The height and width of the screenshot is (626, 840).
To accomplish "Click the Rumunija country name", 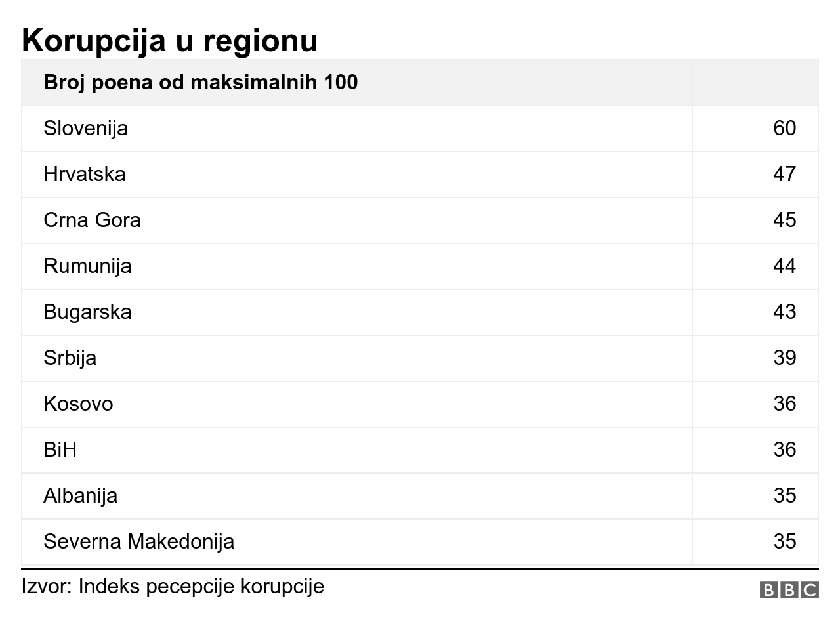I will (x=87, y=266).
